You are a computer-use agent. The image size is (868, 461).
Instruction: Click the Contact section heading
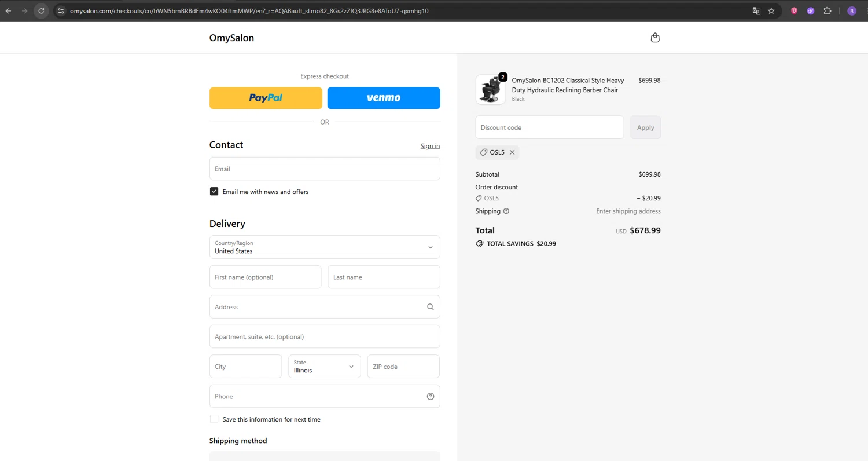click(226, 145)
